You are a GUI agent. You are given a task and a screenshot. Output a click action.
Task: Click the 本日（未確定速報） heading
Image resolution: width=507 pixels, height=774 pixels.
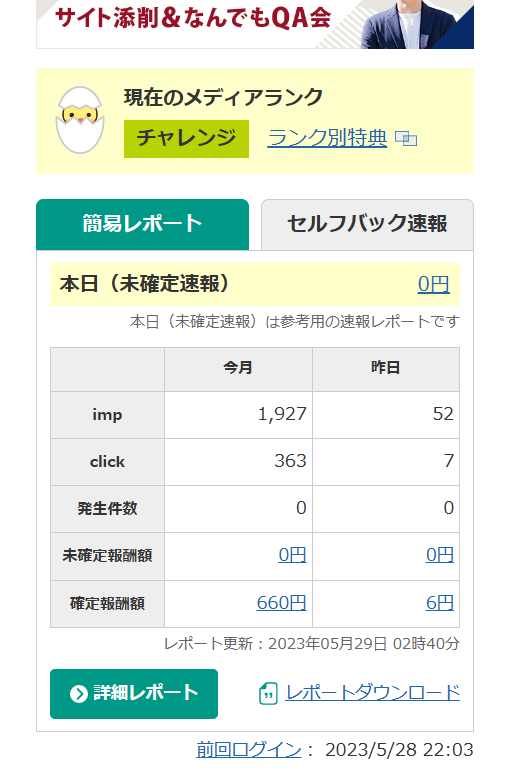pyautogui.click(x=144, y=284)
